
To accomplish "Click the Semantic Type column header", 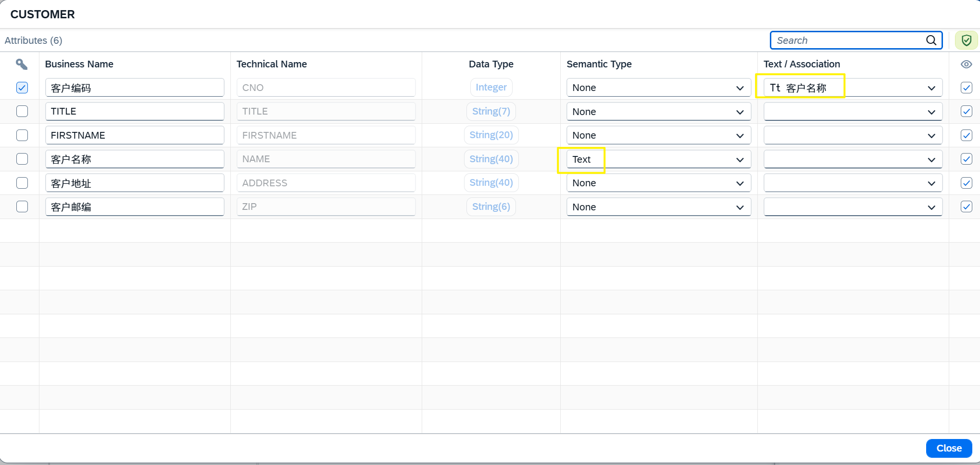I will (x=599, y=64).
